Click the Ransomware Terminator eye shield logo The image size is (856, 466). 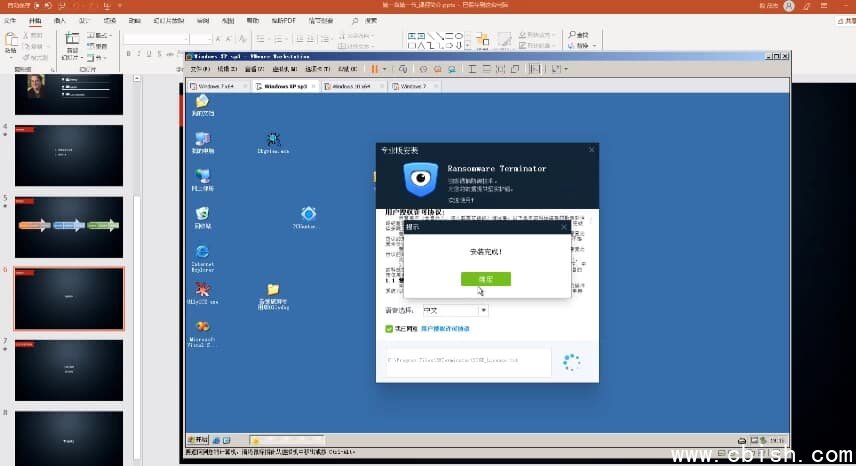coord(421,180)
